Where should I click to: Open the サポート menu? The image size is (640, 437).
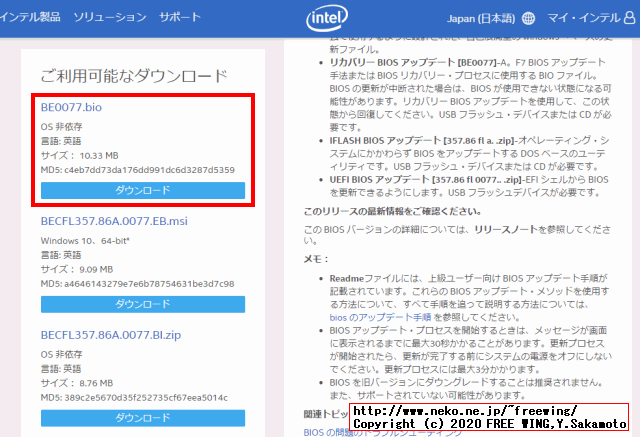click(180, 17)
